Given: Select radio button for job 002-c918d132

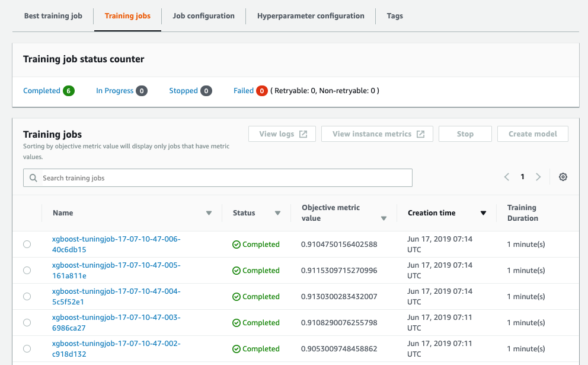Looking at the screenshot, I should [27, 348].
